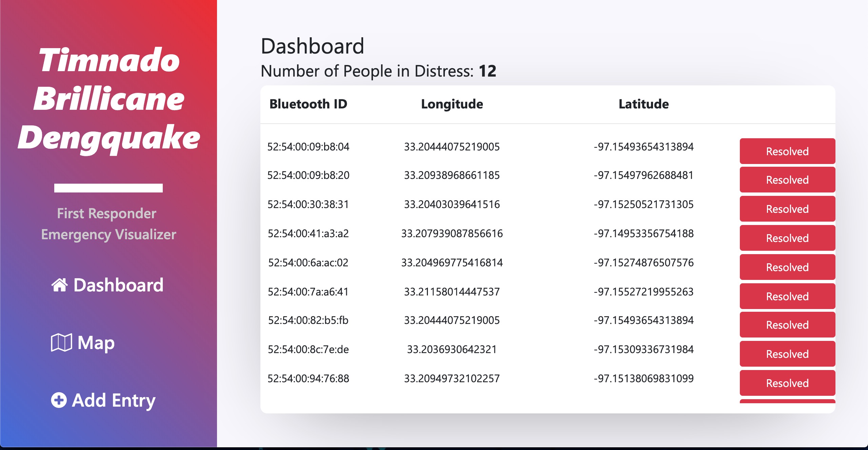This screenshot has height=450, width=868.
Task: Open the Dashboard sidebar link
Action: click(118, 285)
